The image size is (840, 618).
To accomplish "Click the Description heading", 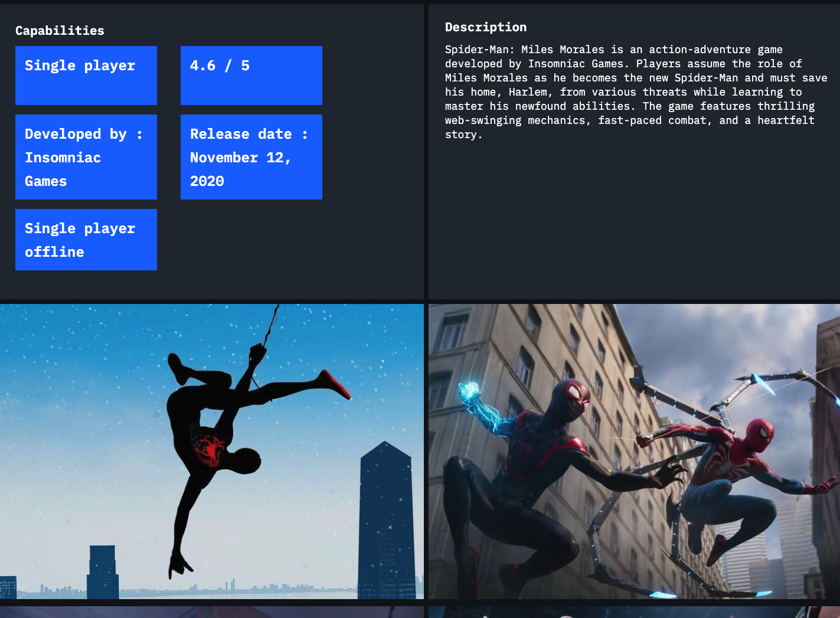I will tap(486, 27).
